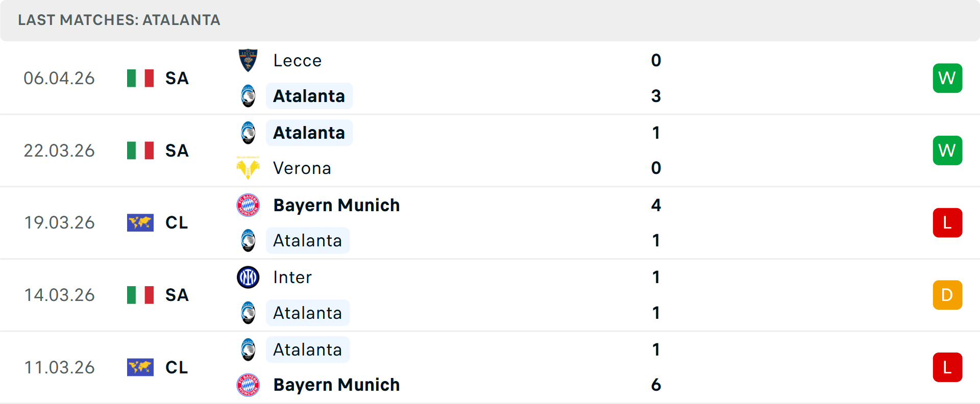
Task: Click Bayern Munich crest in 19.03.26 match
Action: tap(248, 205)
